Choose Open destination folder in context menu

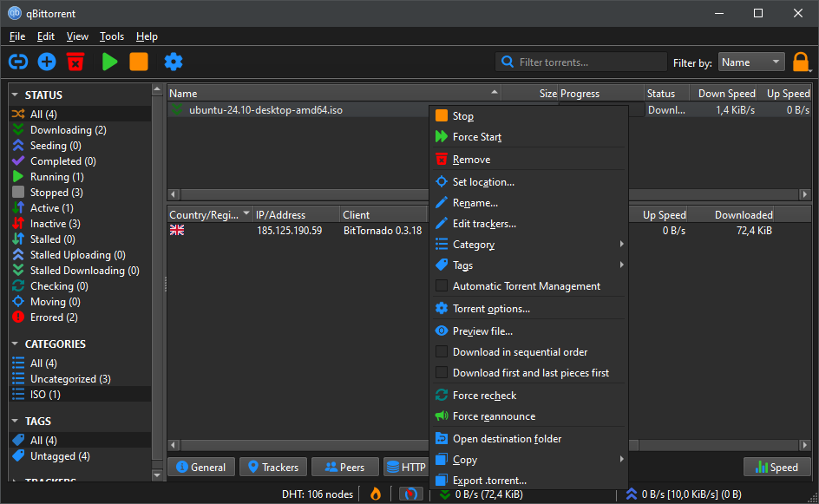click(x=528, y=439)
